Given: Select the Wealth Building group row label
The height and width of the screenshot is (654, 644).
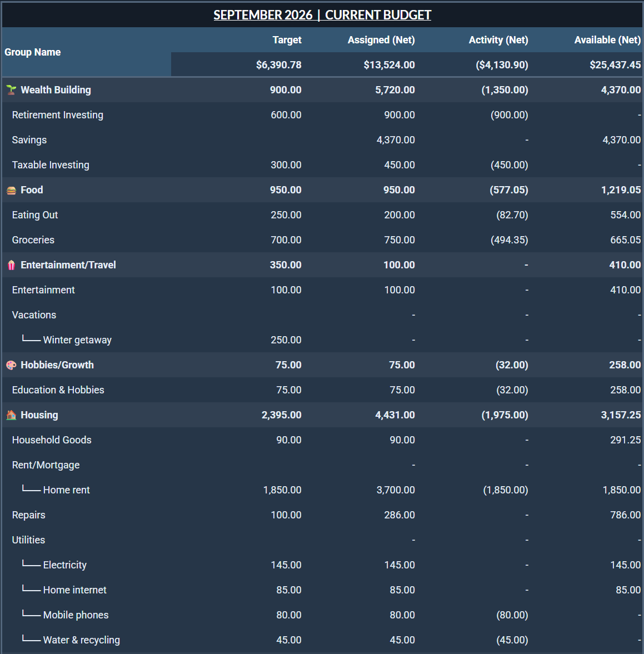Looking at the screenshot, I should [56, 89].
